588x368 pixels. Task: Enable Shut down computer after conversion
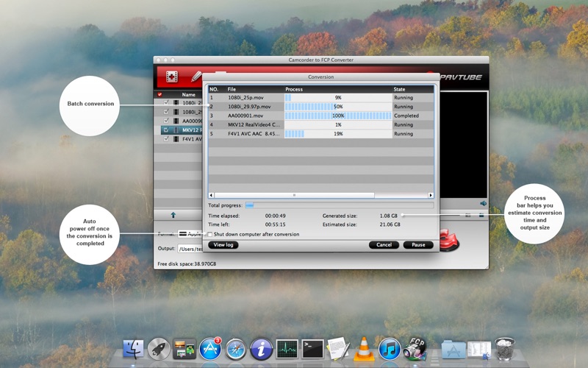[x=210, y=234]
